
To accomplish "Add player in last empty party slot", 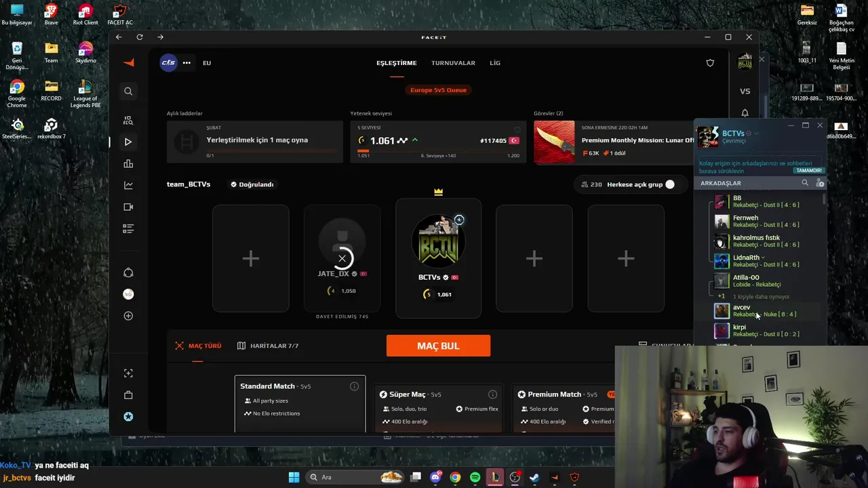I will pos(626,258).
